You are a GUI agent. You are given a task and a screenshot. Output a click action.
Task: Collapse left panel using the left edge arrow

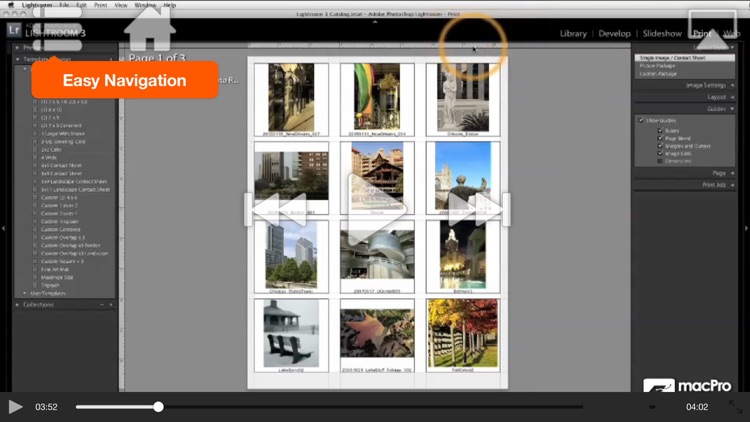(x=4, y=229)
